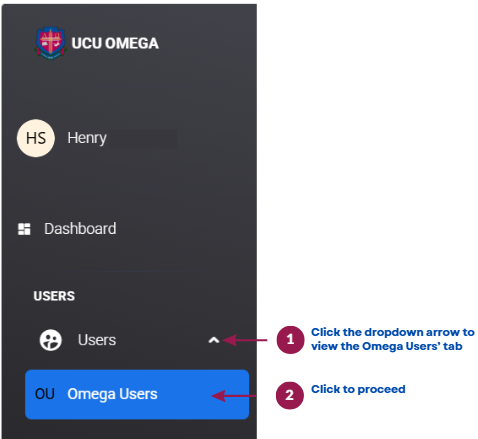The width and height of the screenshot is (478, 439).
Task: Click the UCU crest logo
Action: [50, 43]
